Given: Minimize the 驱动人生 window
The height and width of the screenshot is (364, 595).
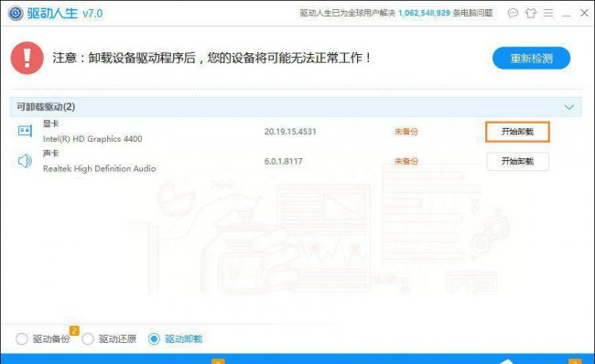Looking at the screenshot, I should pos(566,16).
